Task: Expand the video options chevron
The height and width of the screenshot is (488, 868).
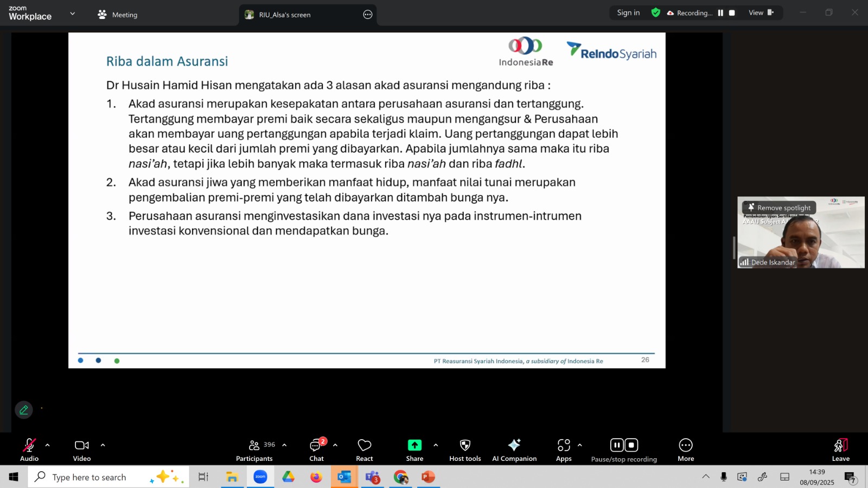Action: [103, 445]
